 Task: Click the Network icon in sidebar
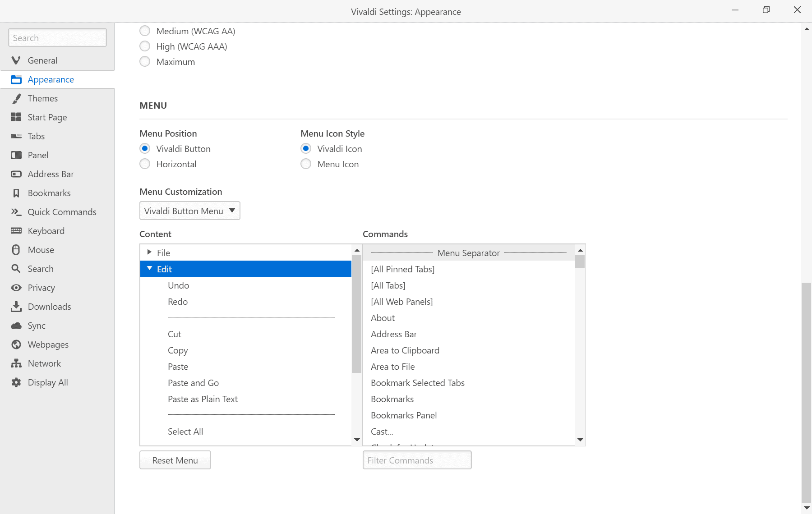click(16, 363)
